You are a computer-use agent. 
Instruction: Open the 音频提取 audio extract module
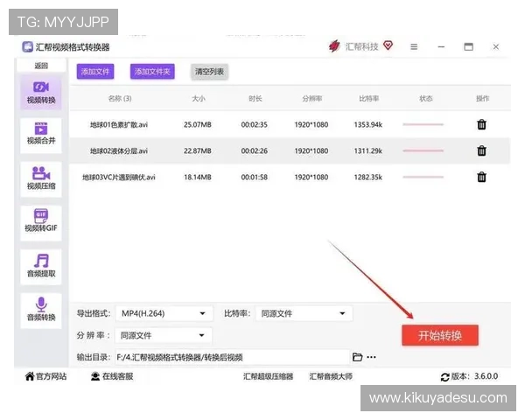[x=41, y=267]
